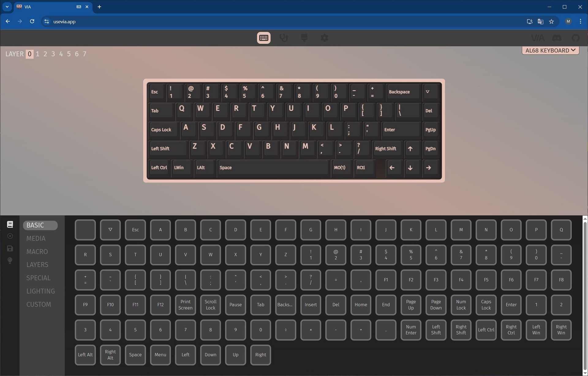Choose the Print Screen keycode

pyautogui.click(x=185, y=305)
